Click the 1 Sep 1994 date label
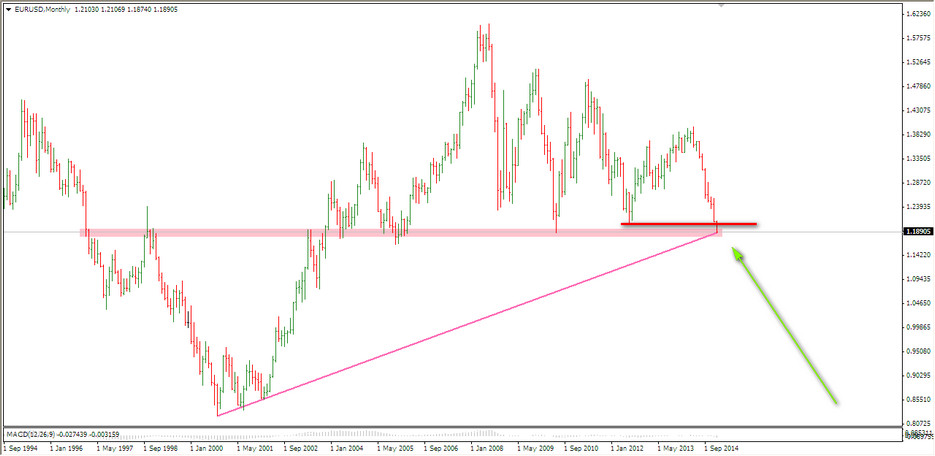This screenshot has height=456, width=935. click(x=23, y=449)
